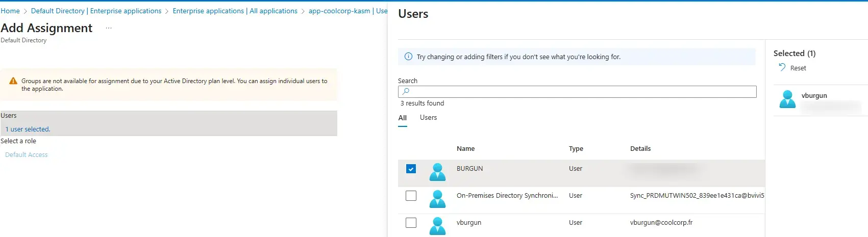The image size is (868, 237).
Task: Go to Home breadcrumb
Action: (10, 11)
